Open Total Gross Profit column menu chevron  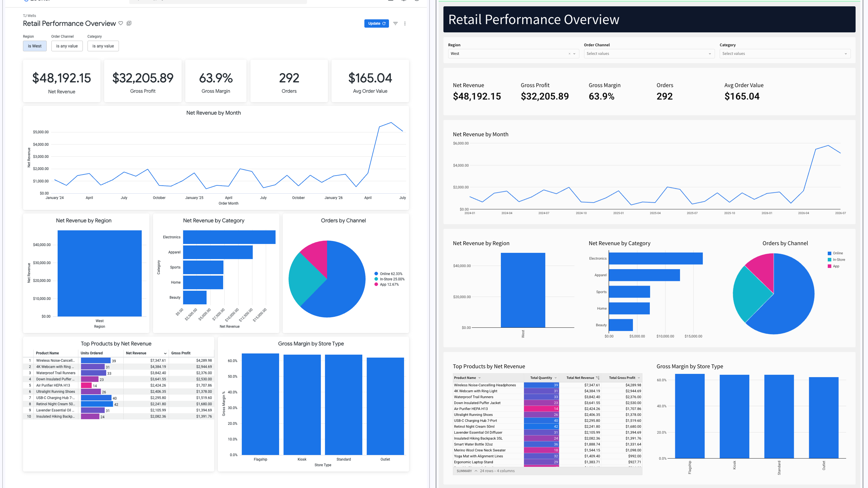[639, 378]
